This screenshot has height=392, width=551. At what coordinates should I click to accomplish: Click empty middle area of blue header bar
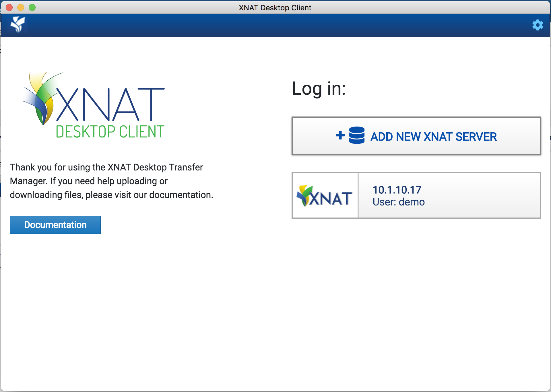[275, 25]
